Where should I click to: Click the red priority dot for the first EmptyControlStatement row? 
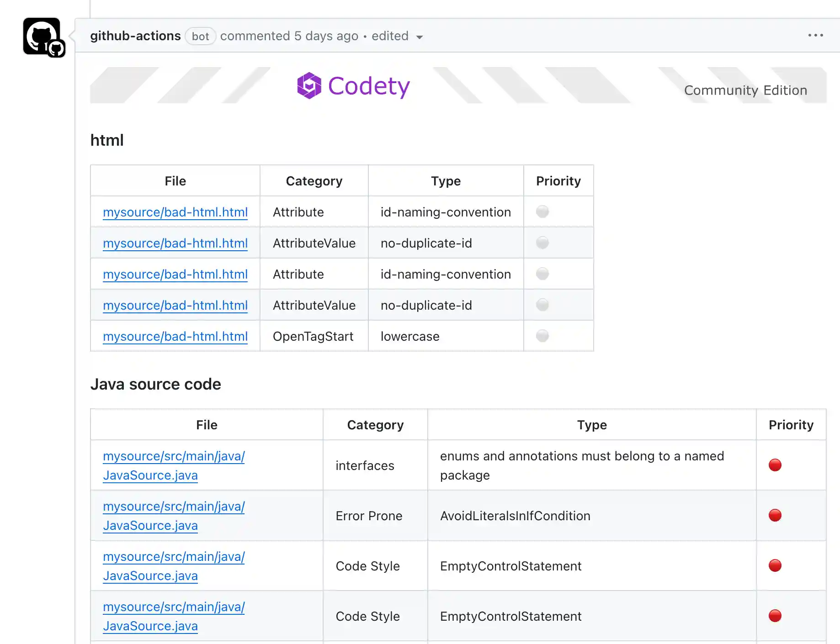click(x=775, y=565)
